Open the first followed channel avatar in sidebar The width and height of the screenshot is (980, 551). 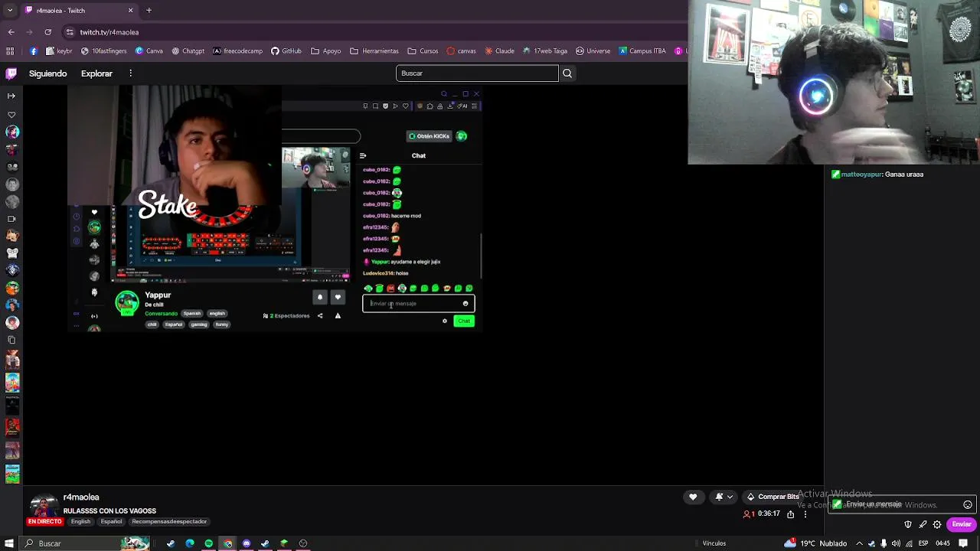[x=11, y=132]
